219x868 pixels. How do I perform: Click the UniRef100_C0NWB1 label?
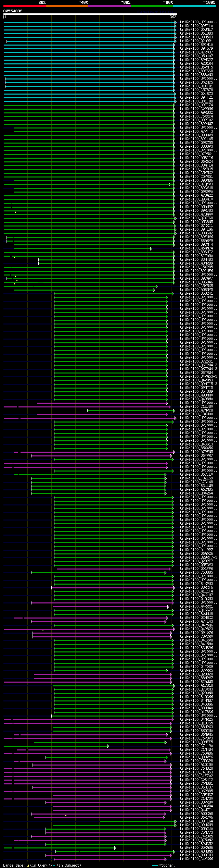(x=196, y=783)
